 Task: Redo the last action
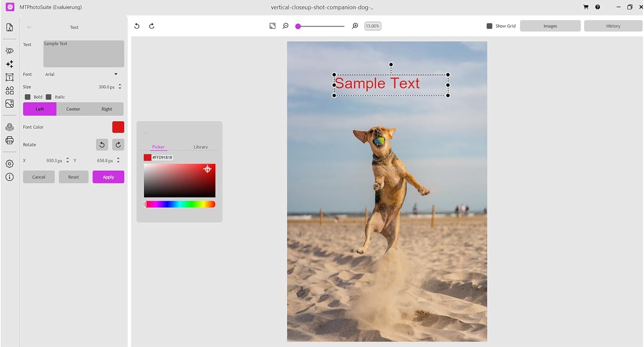(152, 26)
